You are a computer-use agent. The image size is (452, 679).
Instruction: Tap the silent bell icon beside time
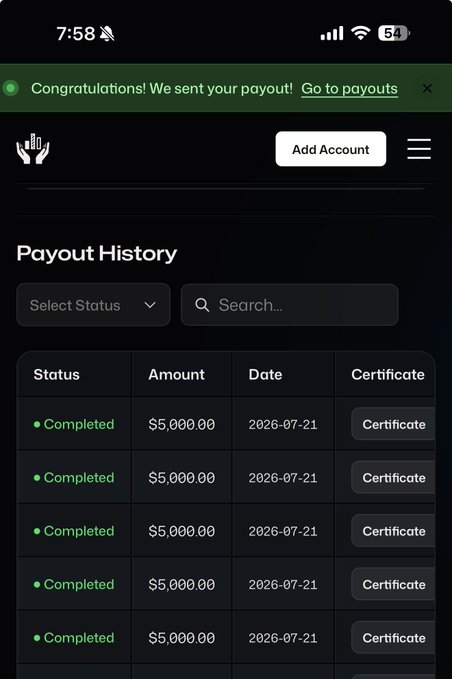click(107, 33)
